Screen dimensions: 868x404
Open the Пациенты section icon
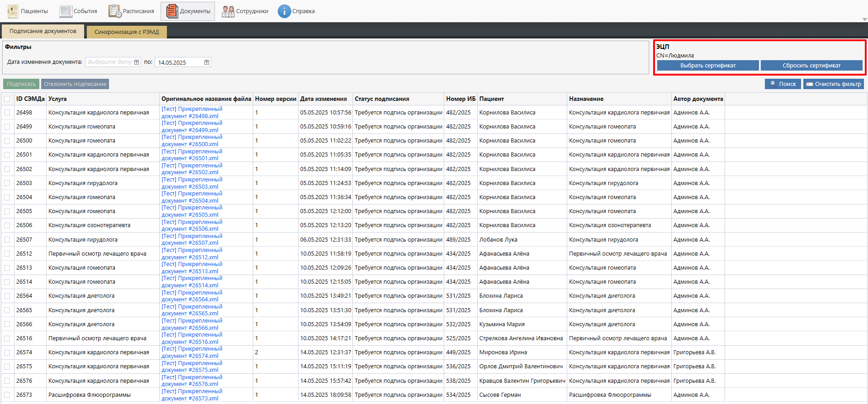pos(13,11)
